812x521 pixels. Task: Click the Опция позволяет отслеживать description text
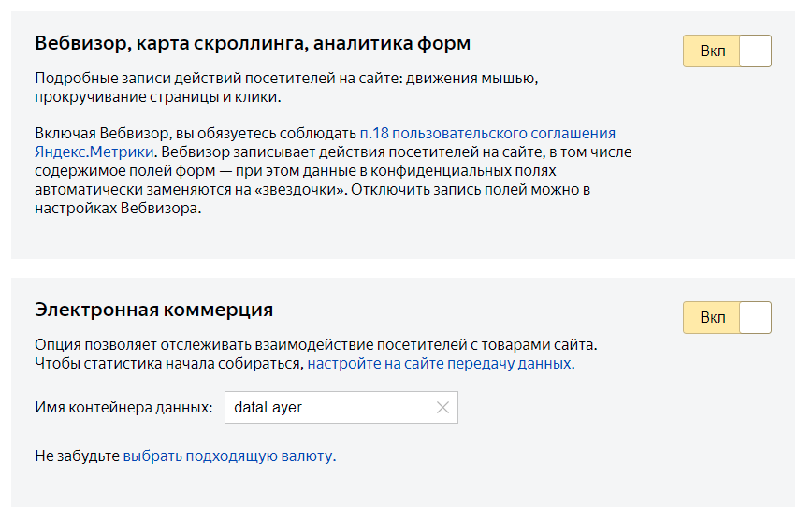click(x=315, y=344)
